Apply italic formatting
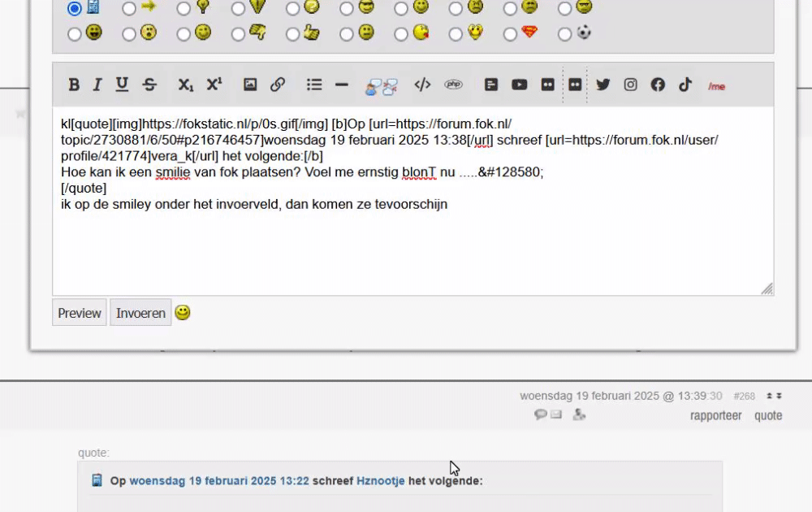This screenshot has width=812, height=512. pyautogui.click(x=97, y=85)
